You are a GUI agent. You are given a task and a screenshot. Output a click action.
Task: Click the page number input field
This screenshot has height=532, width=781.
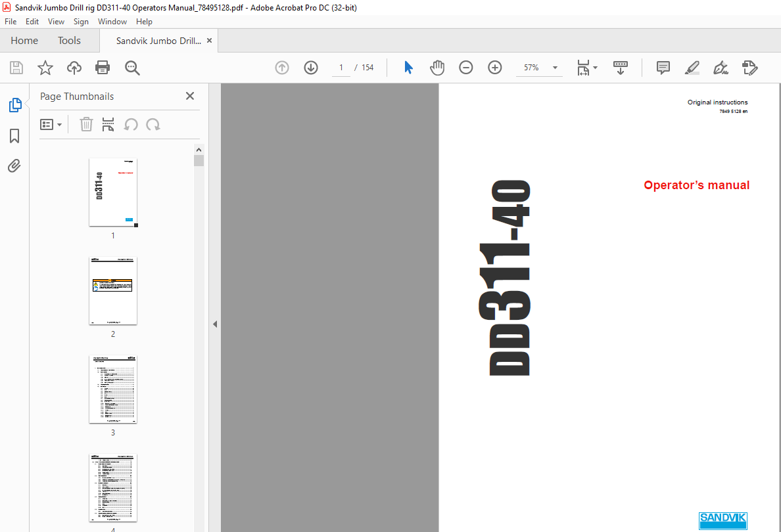341,68
